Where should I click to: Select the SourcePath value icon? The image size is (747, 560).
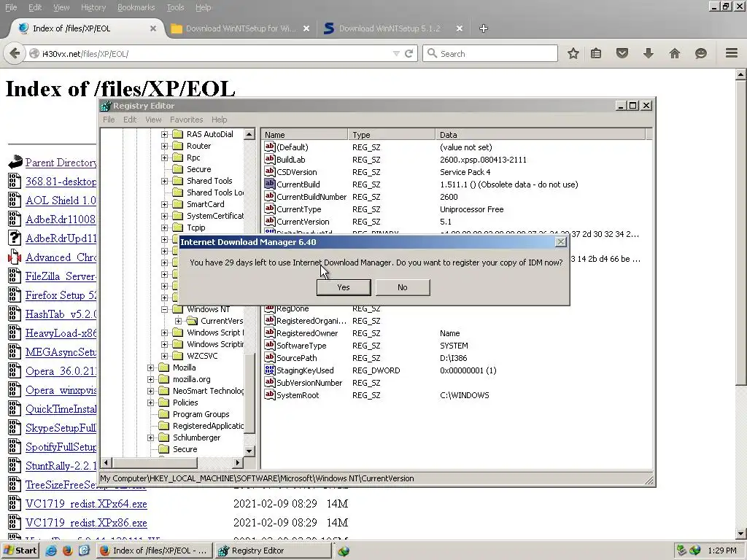click(270, 357)
